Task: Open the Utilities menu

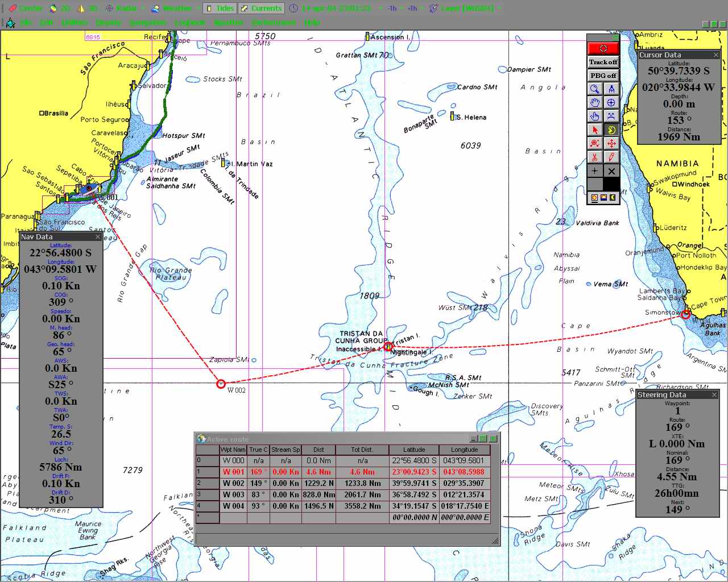Action: [75, 23]
